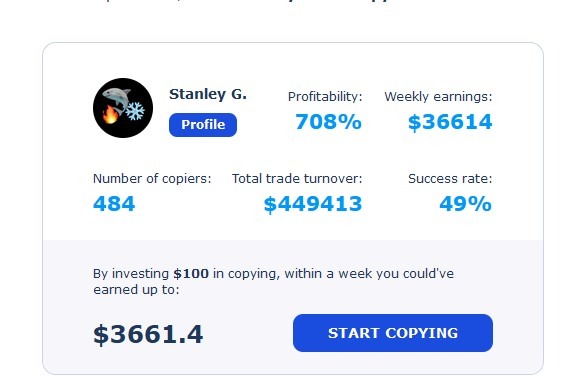Viewport: 585px width, 388px height.
Task: Click the snowflake emoji in the avatar
Action: pos(134,110)
